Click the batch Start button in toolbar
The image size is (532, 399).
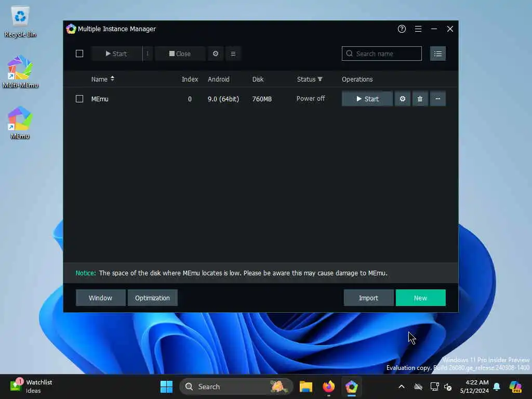(116, 54)
